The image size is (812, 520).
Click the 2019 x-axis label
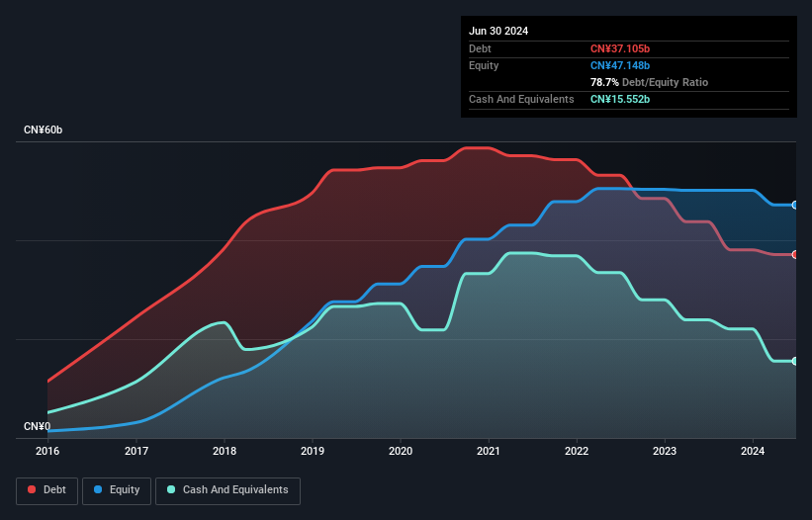(x=313, y=451)
